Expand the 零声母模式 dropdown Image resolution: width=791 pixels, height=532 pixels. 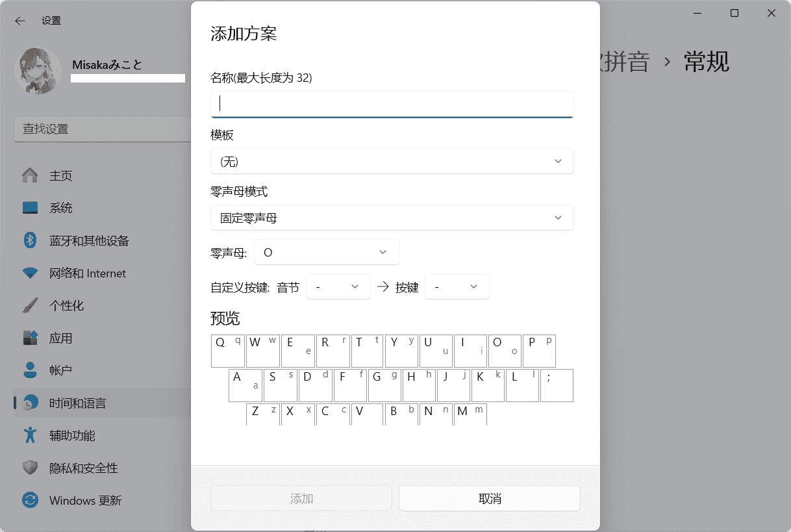pos(392,218)
